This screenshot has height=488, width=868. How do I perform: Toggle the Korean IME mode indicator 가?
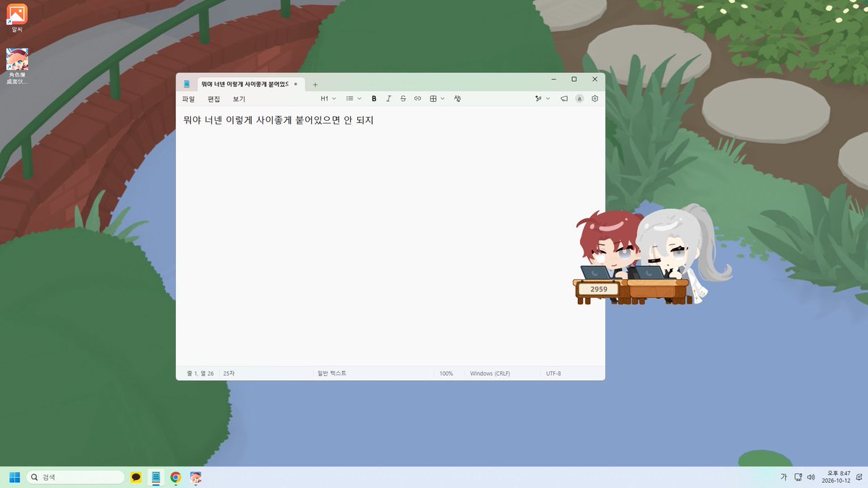click(x=784, y=477)
